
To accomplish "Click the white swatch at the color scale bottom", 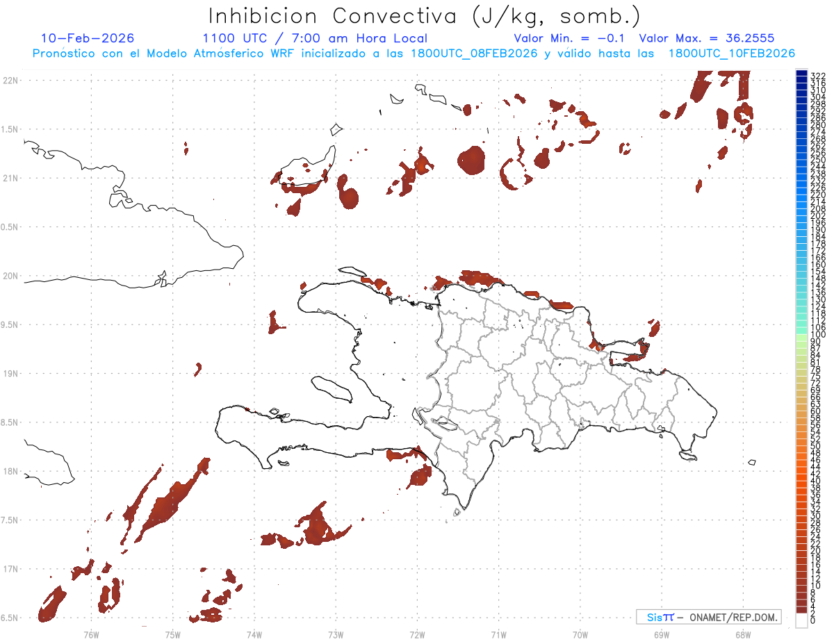I will [x=802, y=621].
